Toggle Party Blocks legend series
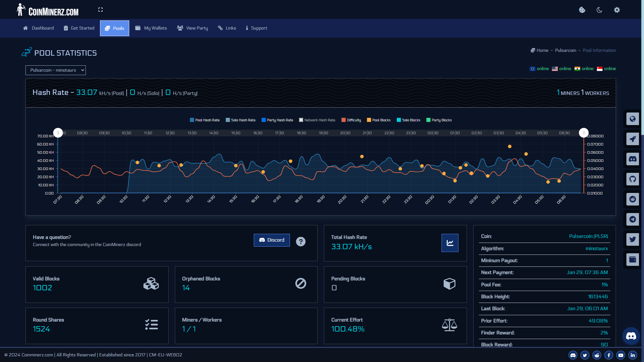This screenshot has width=644, height=362. (x=439, y=120)
